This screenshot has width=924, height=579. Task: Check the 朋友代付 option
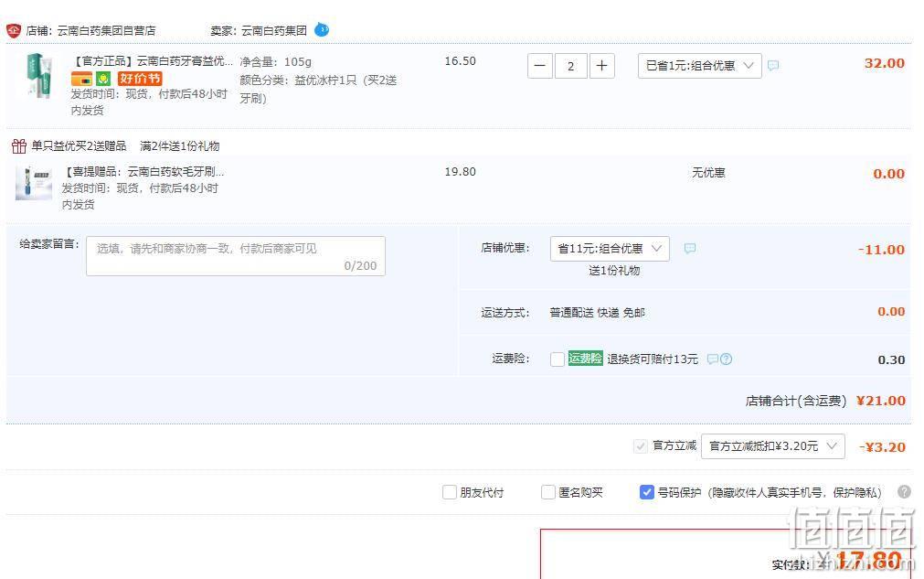pos(450,492)
